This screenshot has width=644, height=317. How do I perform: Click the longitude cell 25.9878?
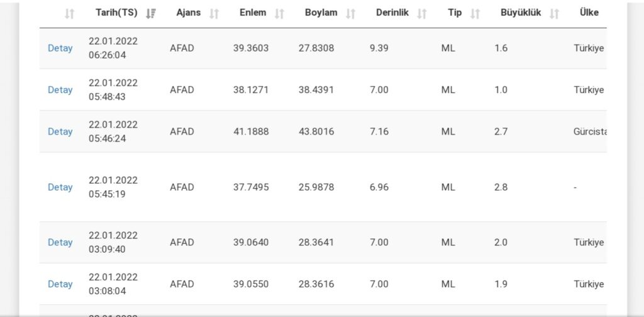pyautogui.click(x=316, y=187)
